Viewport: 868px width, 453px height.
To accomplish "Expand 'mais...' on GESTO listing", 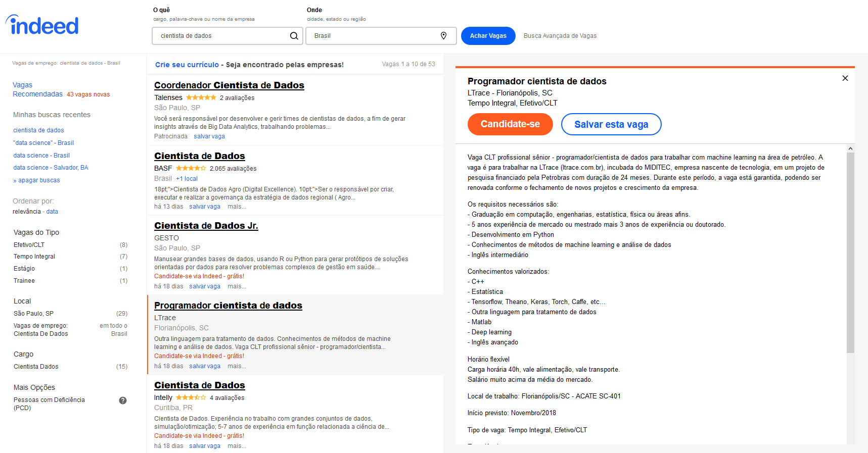I will 237,286.
